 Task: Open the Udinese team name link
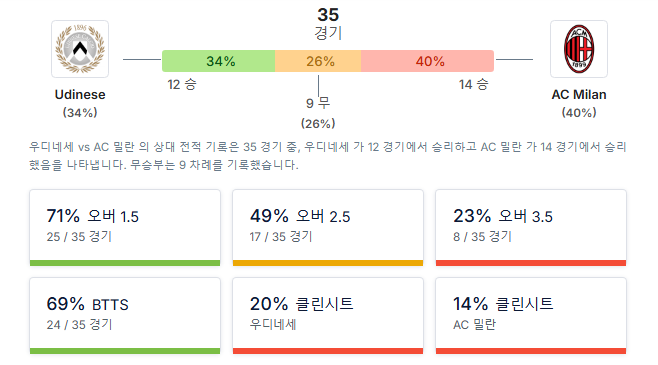pos(80,94)
